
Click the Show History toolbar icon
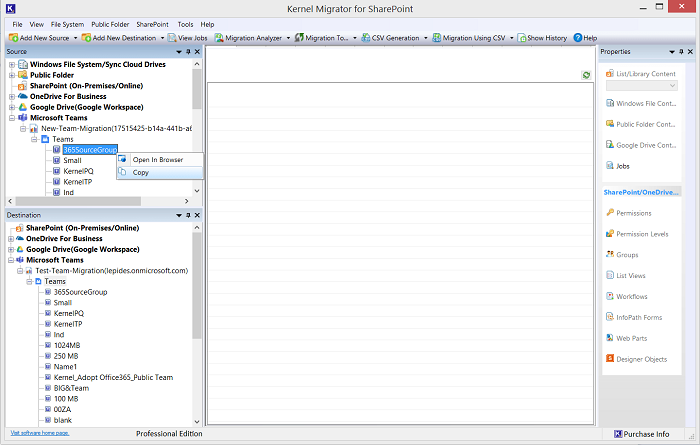tap(521, 37)
